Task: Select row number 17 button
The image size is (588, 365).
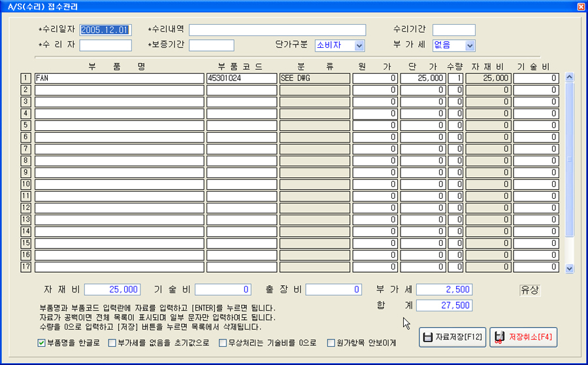Action: [x=25, y=267]
